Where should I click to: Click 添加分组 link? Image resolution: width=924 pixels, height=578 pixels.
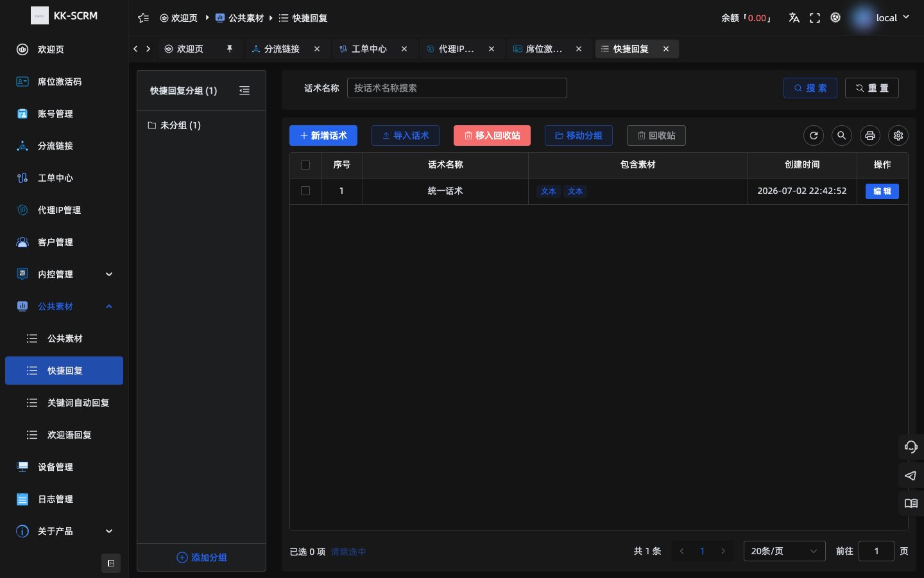[x=201, y=557]
